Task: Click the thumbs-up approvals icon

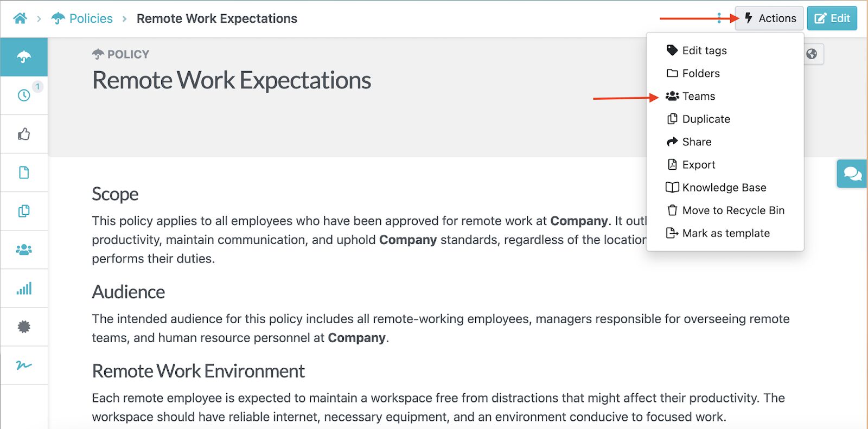Action: pos(24,134)
